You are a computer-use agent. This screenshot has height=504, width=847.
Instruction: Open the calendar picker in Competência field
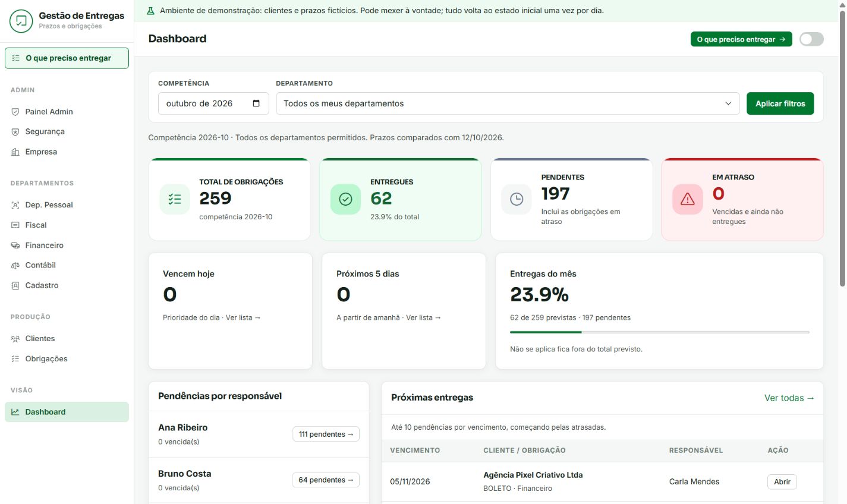point(256,103)
